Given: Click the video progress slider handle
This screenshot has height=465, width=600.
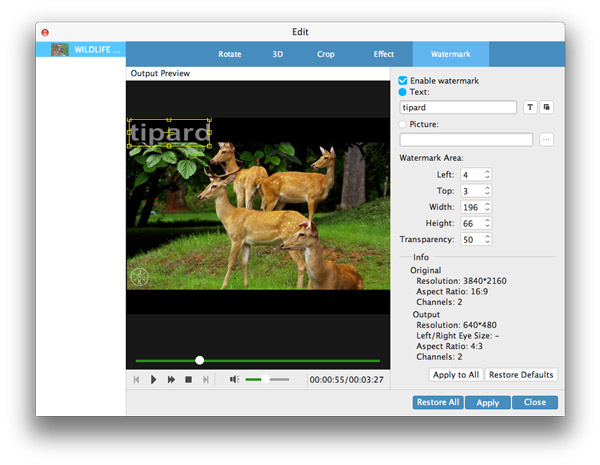Looking at the screenshot, I should click(x=199, y=360).
